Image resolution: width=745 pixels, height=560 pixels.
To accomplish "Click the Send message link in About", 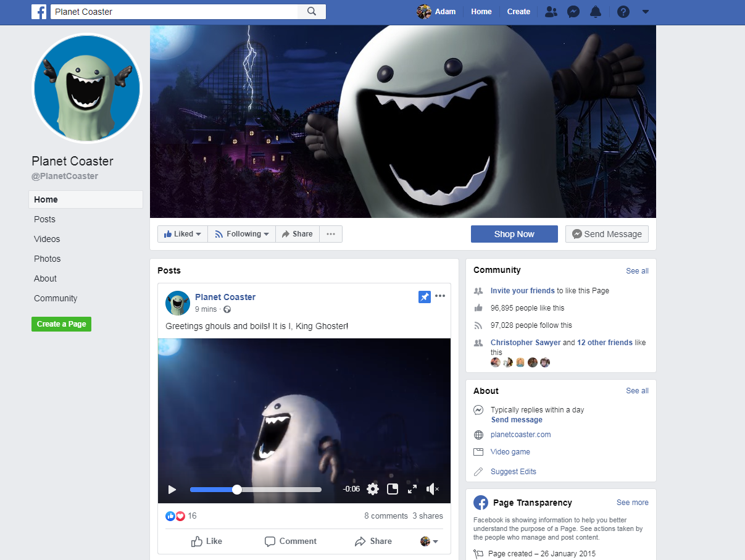I will click(517, 420).
